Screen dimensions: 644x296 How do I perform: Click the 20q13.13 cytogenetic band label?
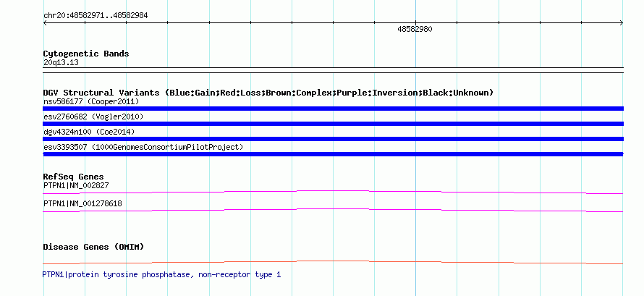tap(61, 63)
